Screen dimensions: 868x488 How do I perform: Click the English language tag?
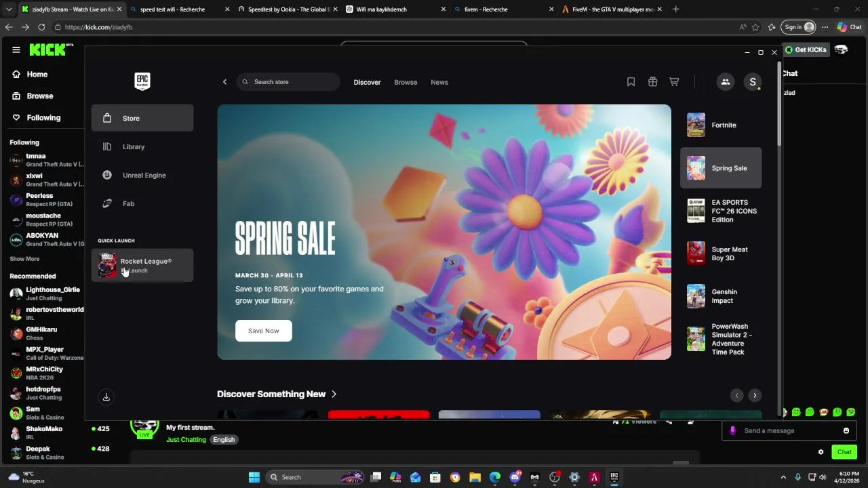click(x=224, y=440)
